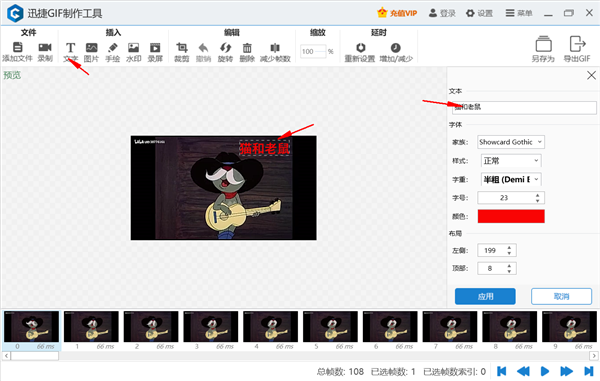This screenshot has height=381, width=600.
Task: Click the 撤销 undo icon
Action: tap(203, 47)
